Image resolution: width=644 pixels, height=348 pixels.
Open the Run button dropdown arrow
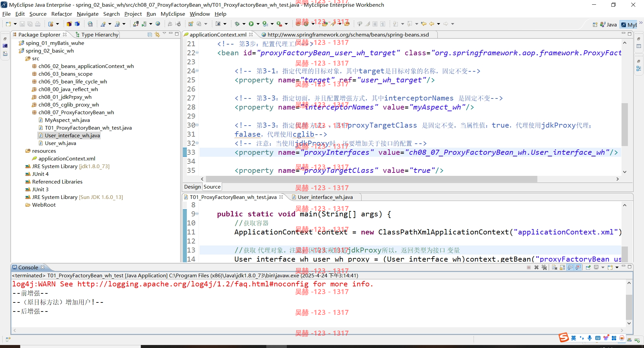coord(258,24)
